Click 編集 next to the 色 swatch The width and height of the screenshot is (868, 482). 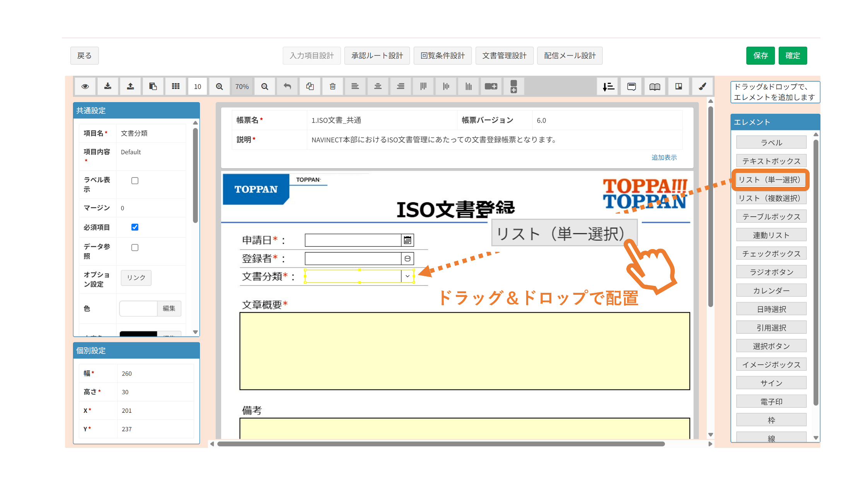tap(169, 308)
